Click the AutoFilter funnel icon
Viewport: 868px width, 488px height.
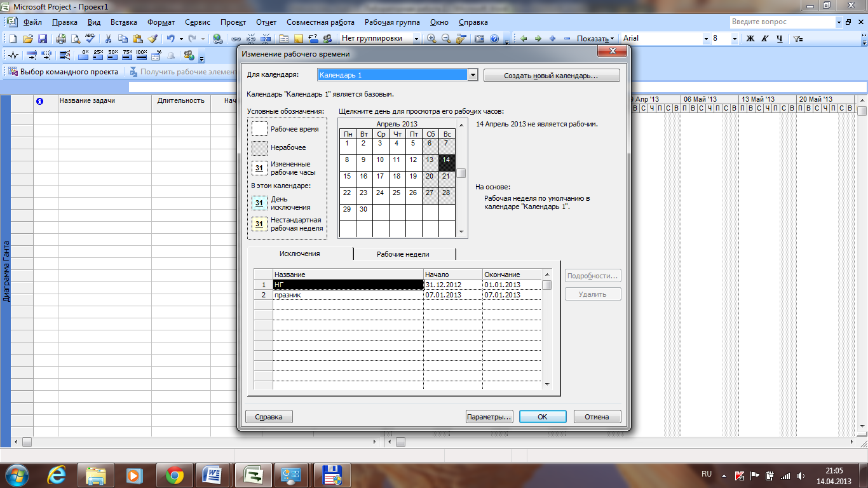click(798, 39)
